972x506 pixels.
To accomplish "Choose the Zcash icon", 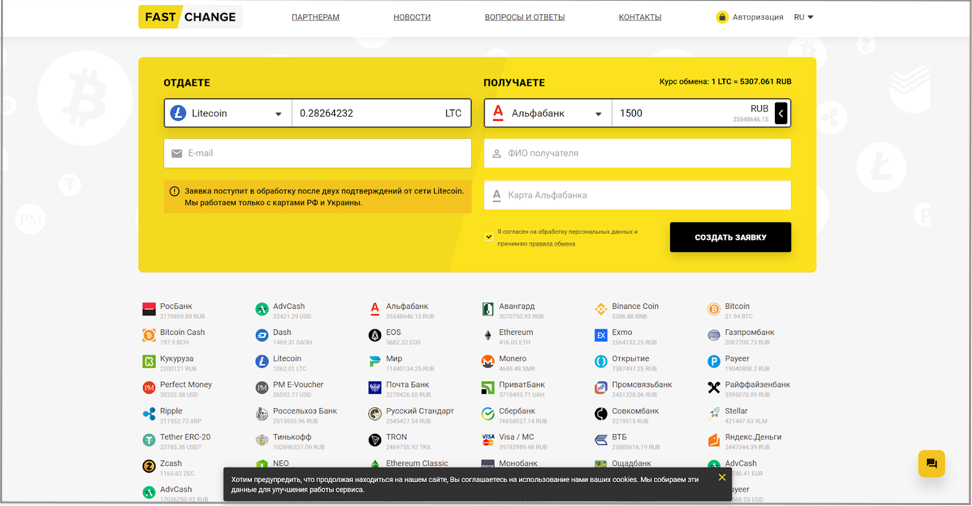I will click(x=149, y=466).
